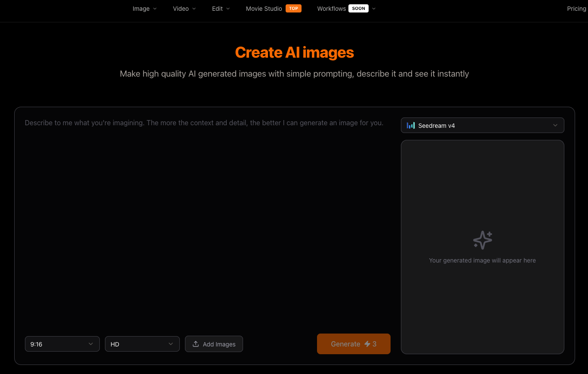Click the orange TOP badge by Movie Studio
The width and height of the screenshot is (588, 374).
293,8
